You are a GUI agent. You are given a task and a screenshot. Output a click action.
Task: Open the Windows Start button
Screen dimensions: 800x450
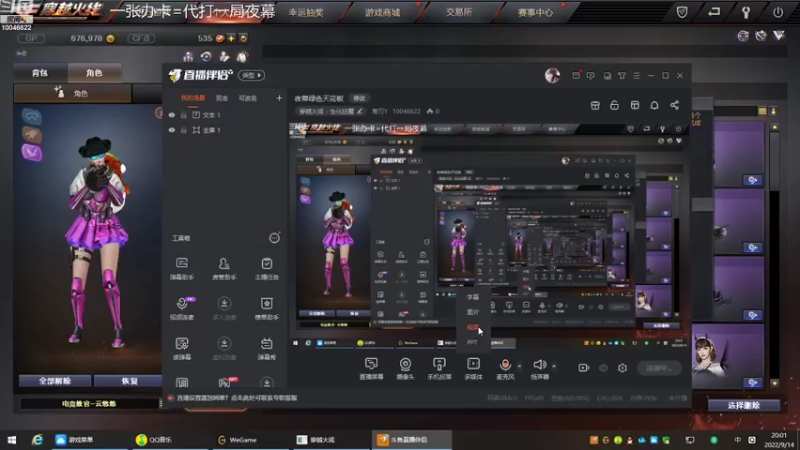click(x=12, y=440)
